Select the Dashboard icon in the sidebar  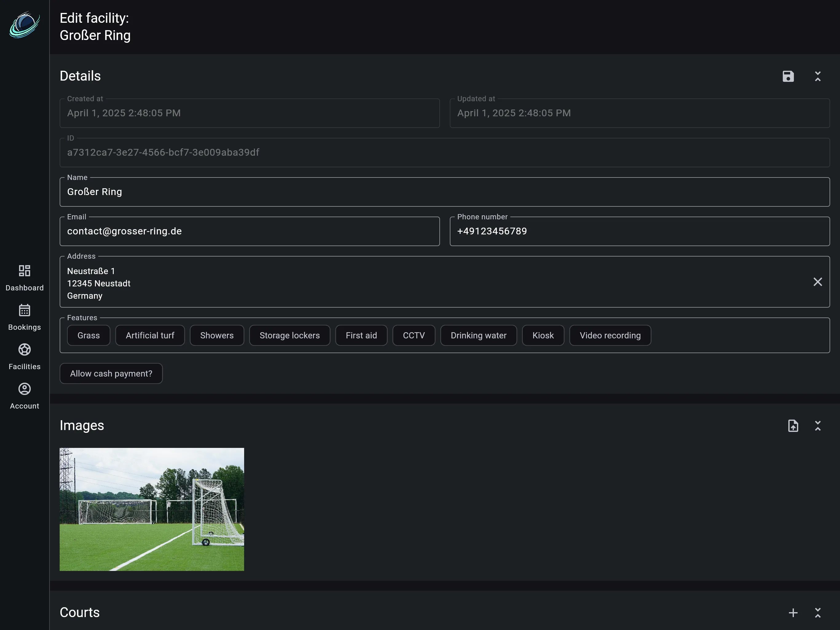tap(24, 271)
